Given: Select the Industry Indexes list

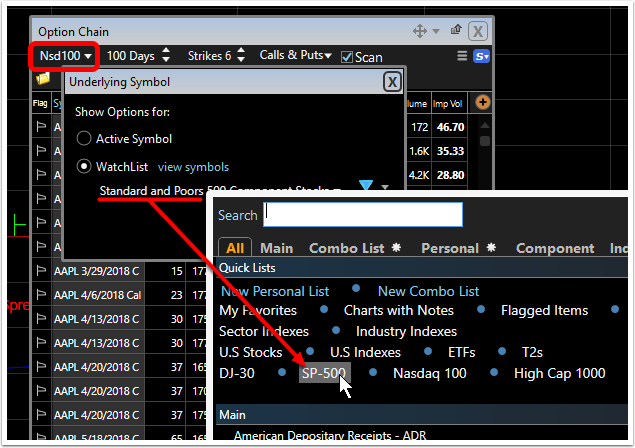Looking at the screenshot, I should click(406, 331).
